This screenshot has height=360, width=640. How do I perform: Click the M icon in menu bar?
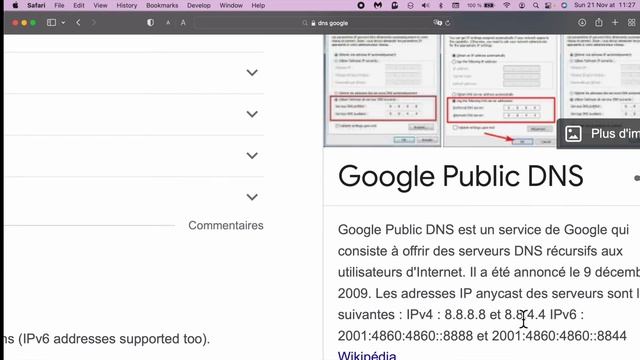378,5
